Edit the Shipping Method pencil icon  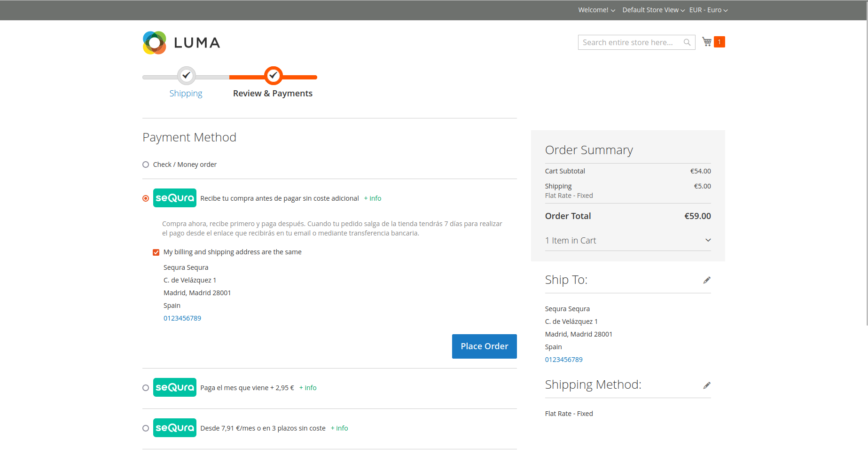pyautogui.click(x=707, y=385)
